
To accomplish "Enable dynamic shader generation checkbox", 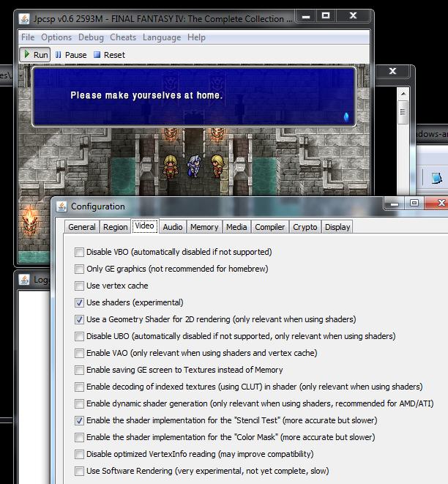I will 79,403.
